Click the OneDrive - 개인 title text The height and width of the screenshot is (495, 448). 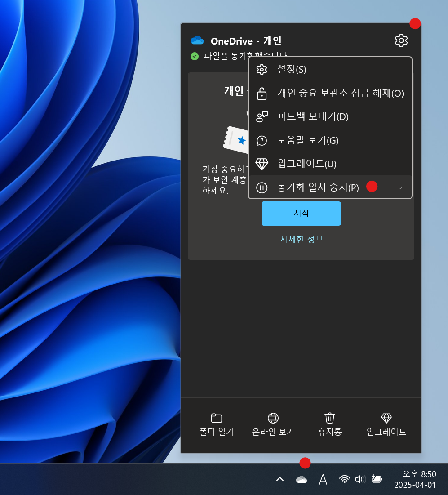[246, 41]
